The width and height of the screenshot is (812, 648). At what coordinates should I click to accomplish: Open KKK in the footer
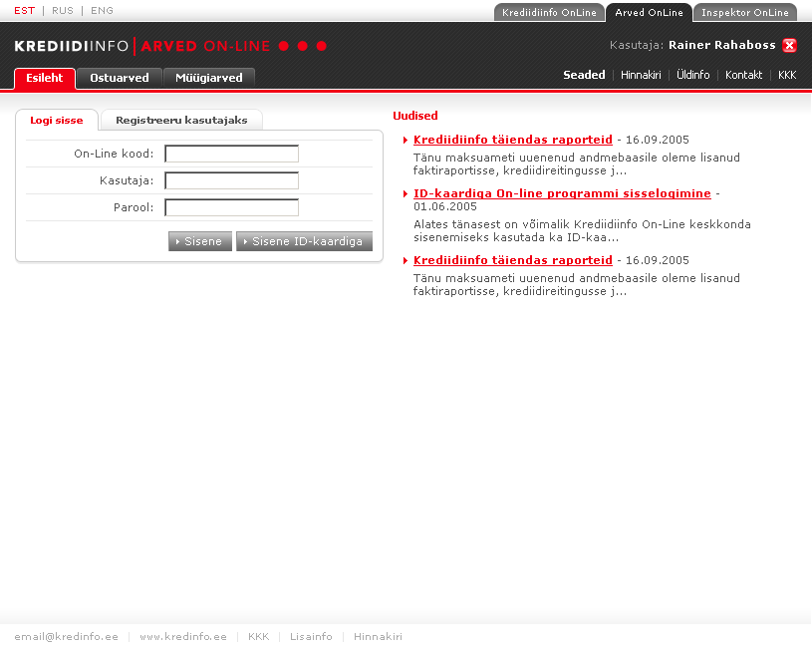pos(258,637)
